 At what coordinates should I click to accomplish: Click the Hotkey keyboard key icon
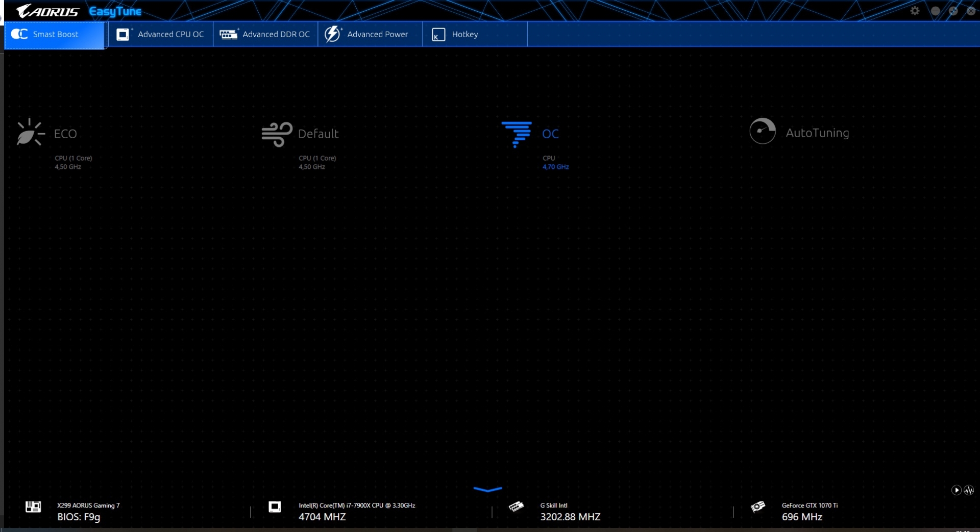[x=438, y=35]
